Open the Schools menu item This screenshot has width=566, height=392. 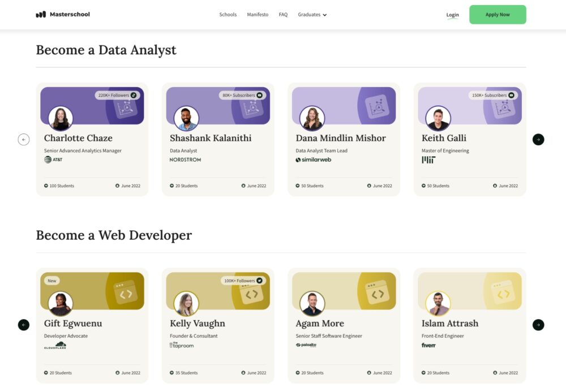pyautogui.click(x=228, y=15)
